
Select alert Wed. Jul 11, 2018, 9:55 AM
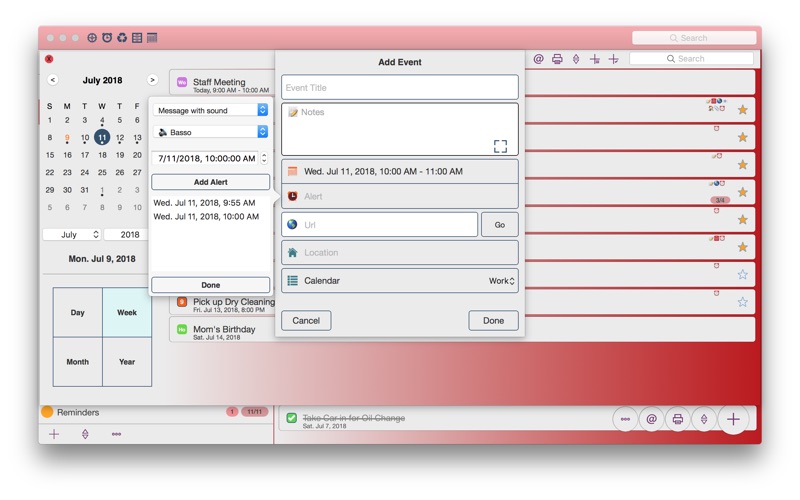tap(205, 203)
